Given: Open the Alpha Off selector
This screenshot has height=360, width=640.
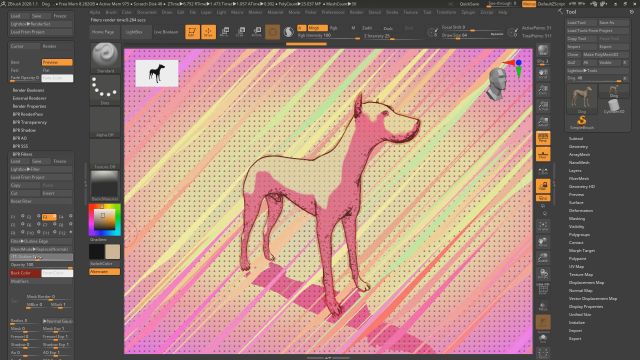Looking at the screenshot, I should coord(105,122).
